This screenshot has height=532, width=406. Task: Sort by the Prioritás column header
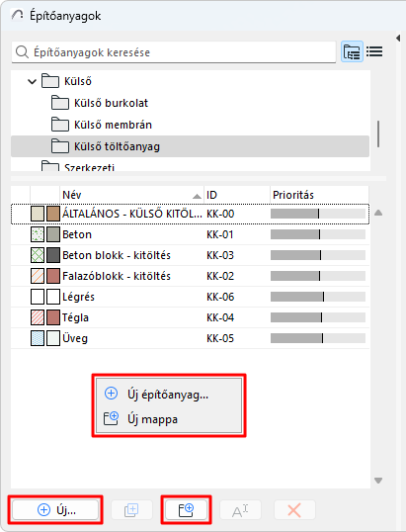tap(319, 195)
